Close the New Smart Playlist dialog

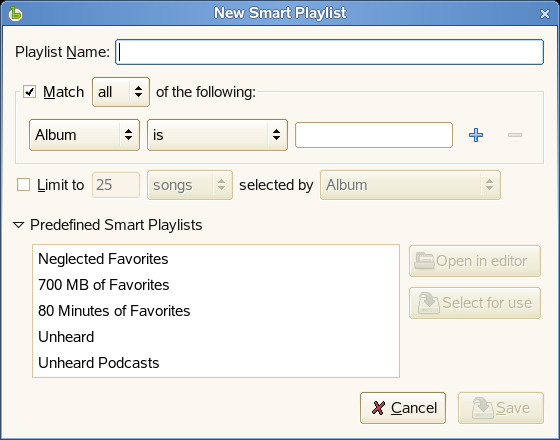coord(545,14)
